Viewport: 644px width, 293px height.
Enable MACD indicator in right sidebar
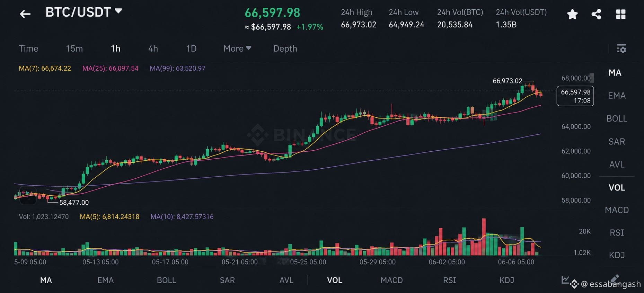tap(617, 210)
